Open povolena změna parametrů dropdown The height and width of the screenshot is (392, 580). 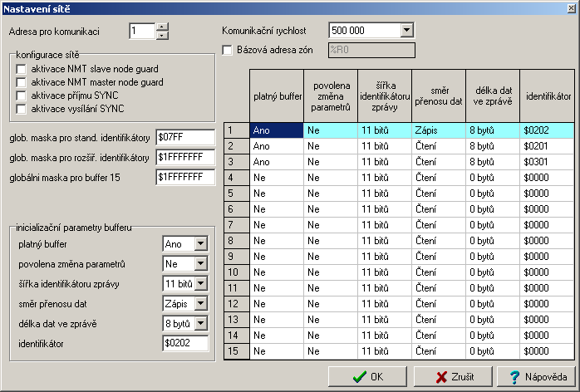point(200,264)
